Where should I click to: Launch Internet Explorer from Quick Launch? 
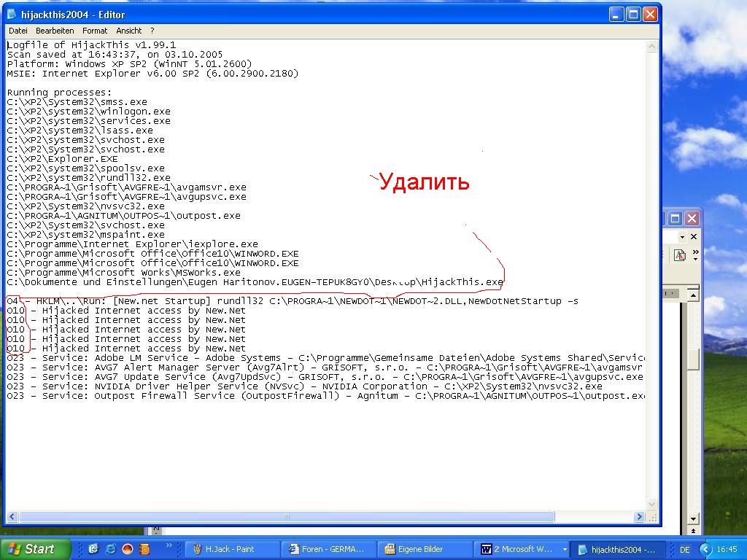click(110, 549)
